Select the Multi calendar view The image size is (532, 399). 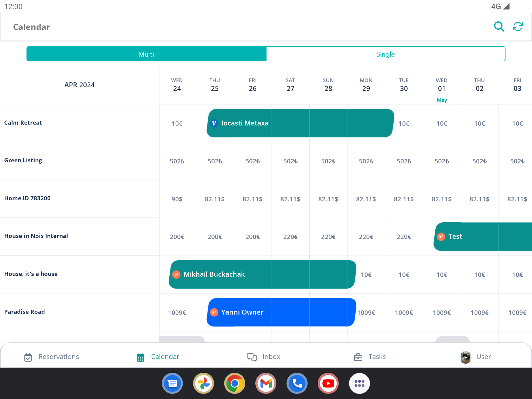tap(146, 54)
